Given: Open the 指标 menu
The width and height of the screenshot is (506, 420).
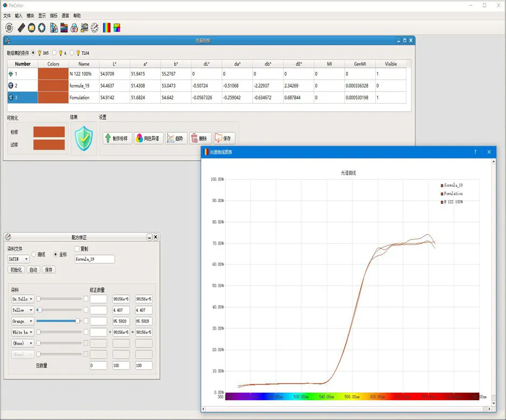Looking at the screenshot, I should 54,16.
